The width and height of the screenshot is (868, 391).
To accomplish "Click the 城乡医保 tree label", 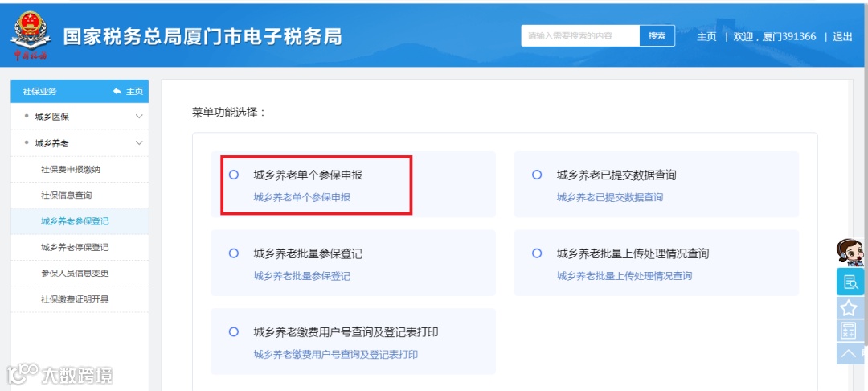I will pos(52,117).
